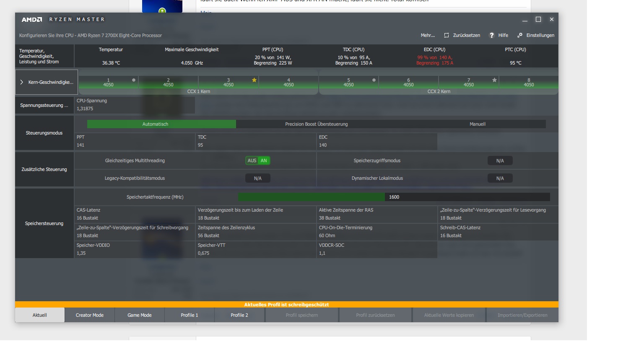Open Einstellungen via the gear icon
644x362 pixels.
click(x=520, y=35)
